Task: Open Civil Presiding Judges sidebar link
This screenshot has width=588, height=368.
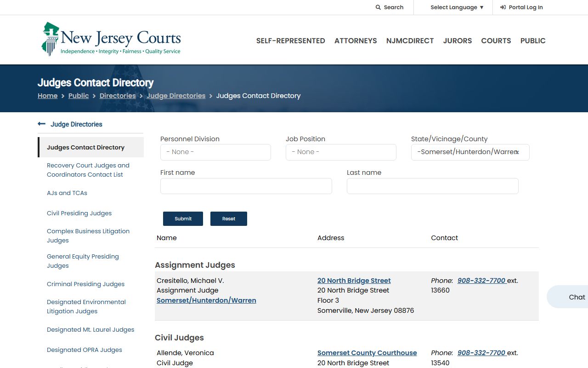Action: (79, 213)
